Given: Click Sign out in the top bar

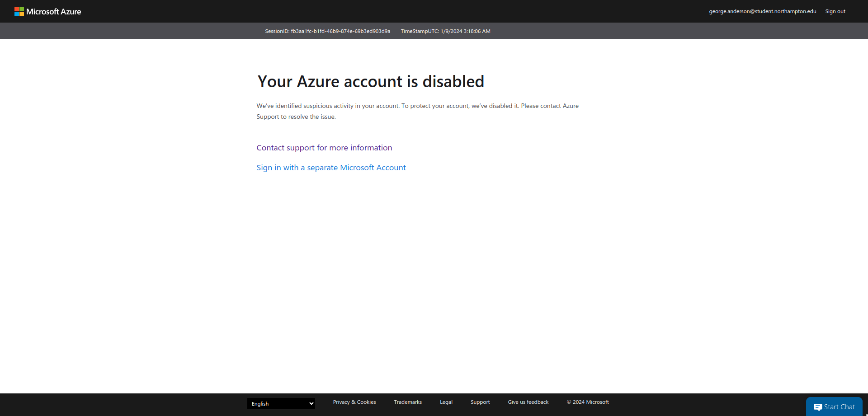Looking at the screenshot, I should tap(835, 11).
